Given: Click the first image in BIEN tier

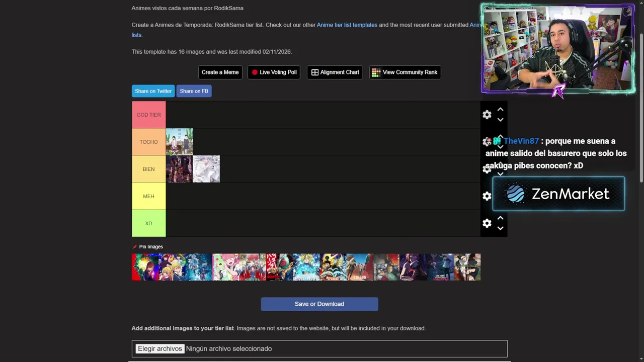Looking at the screenshot, I should pos(179,169).
